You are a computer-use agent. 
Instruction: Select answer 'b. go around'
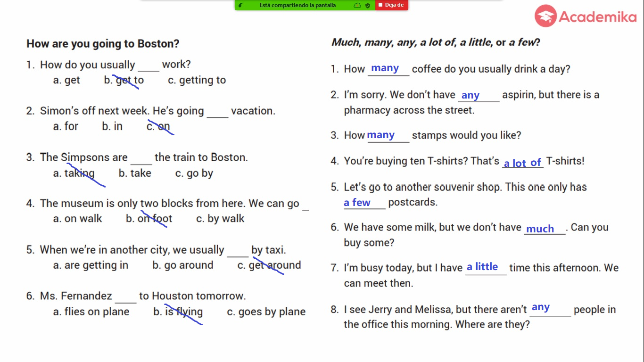(182, 265)
